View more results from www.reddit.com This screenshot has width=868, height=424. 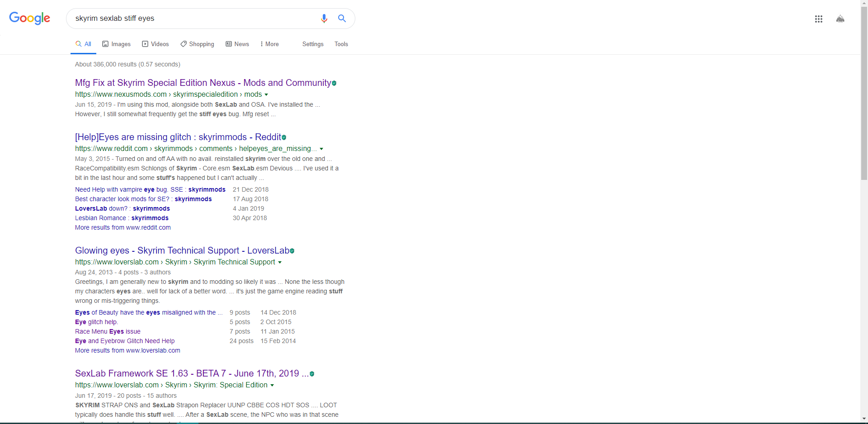123,227
